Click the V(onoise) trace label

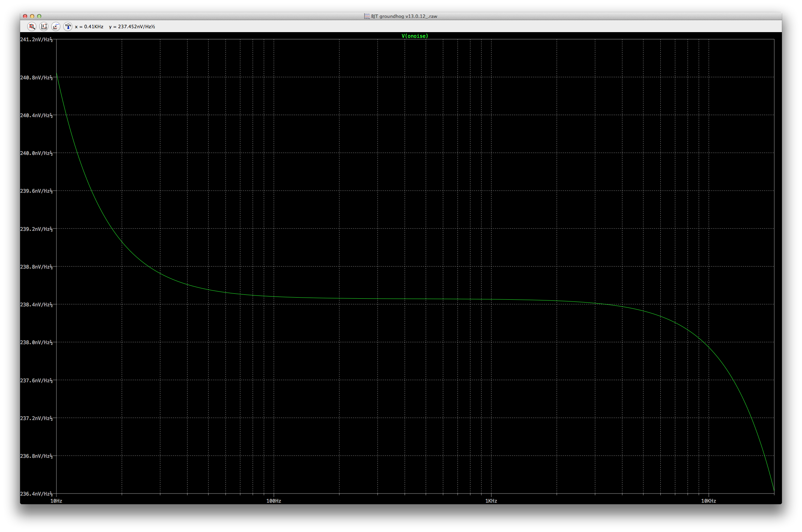click(415, 36)
